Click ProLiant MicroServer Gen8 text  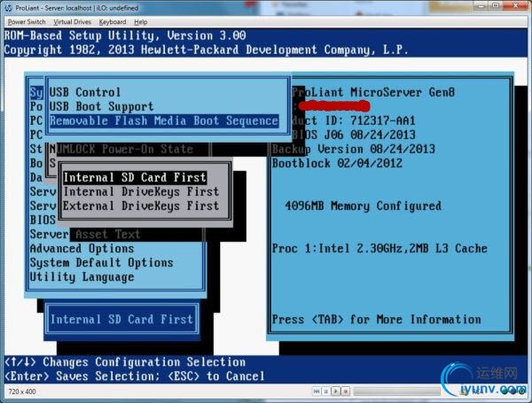(x=373, y=92)
